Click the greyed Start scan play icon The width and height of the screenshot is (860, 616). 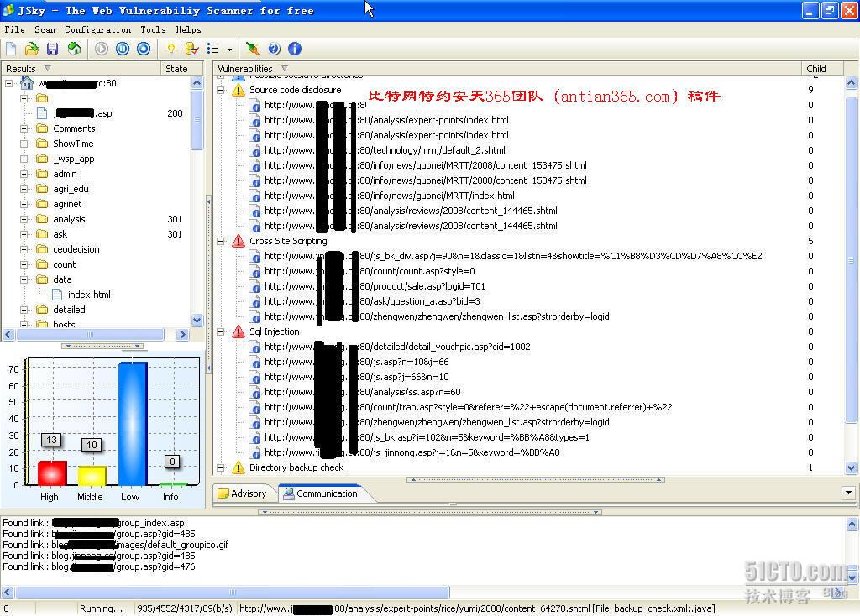(102, 49)
